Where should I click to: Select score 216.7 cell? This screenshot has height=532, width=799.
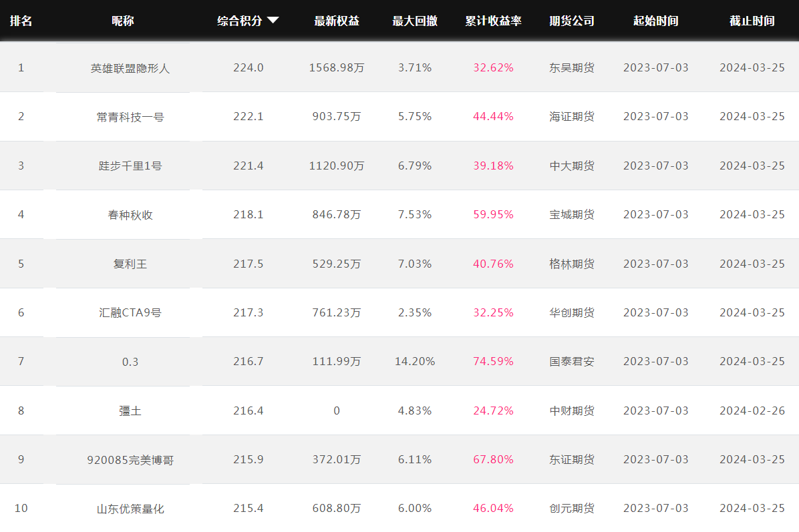click(x=248, y=362)
